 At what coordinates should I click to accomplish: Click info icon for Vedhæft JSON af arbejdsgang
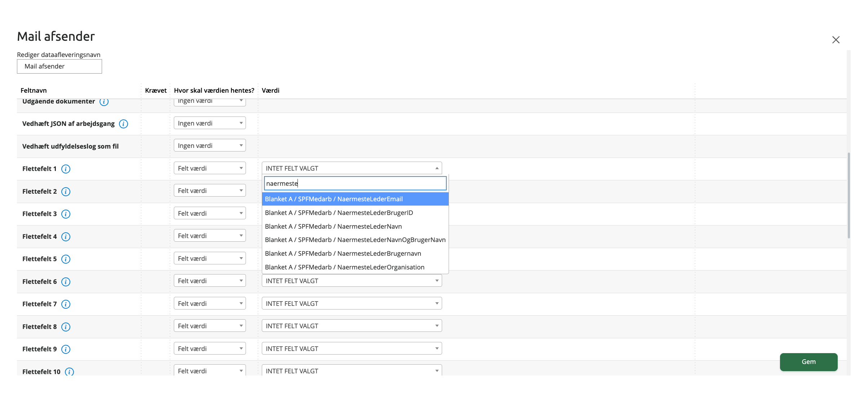coord(123,124)
